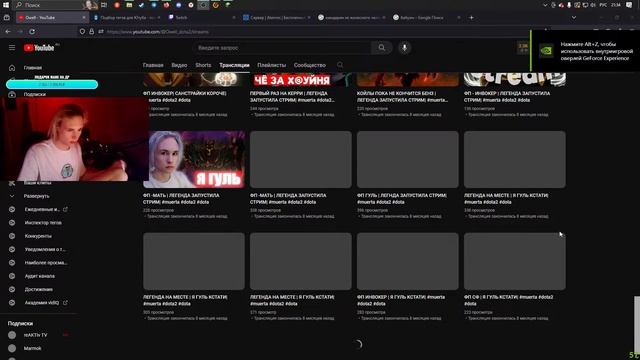Switch to Видео channel tab
The height and width of the screenshot is (360, 640).
click(179, 65)
